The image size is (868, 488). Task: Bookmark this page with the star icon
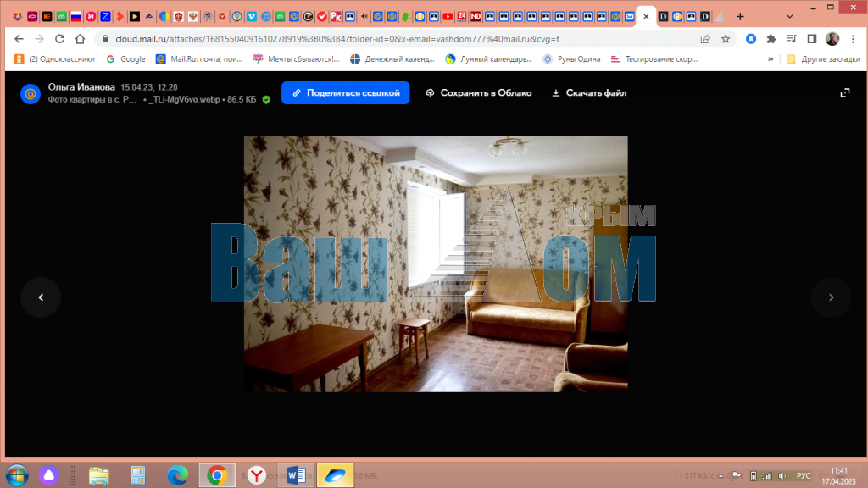726,39
